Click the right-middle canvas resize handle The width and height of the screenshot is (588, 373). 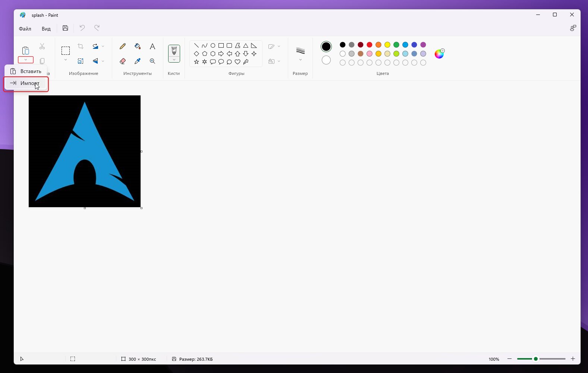141,151
